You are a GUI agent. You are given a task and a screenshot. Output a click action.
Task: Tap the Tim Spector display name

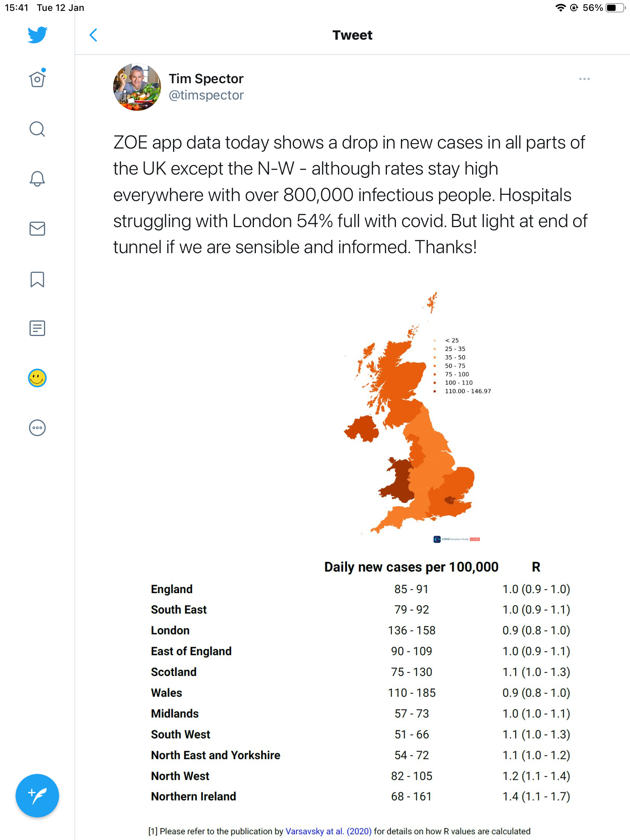pos(206,79)
